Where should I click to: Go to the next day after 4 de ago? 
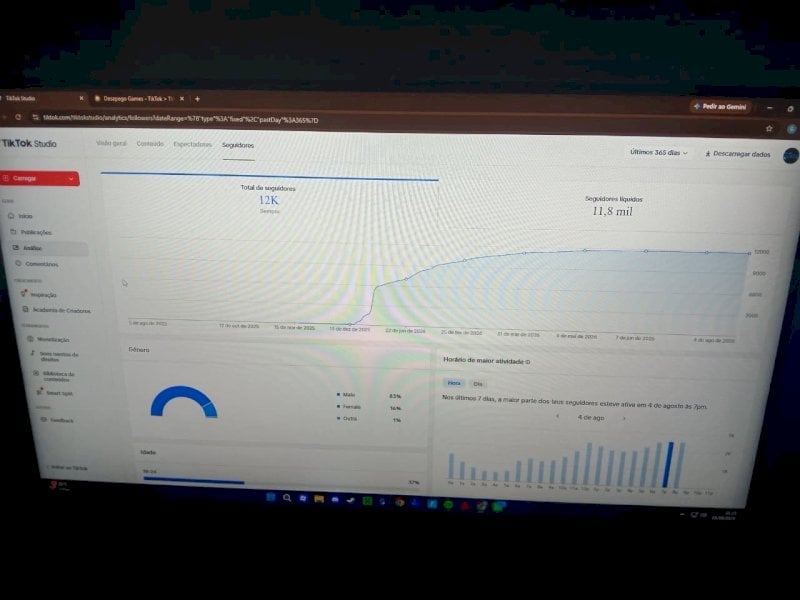(x=623, y=418)
